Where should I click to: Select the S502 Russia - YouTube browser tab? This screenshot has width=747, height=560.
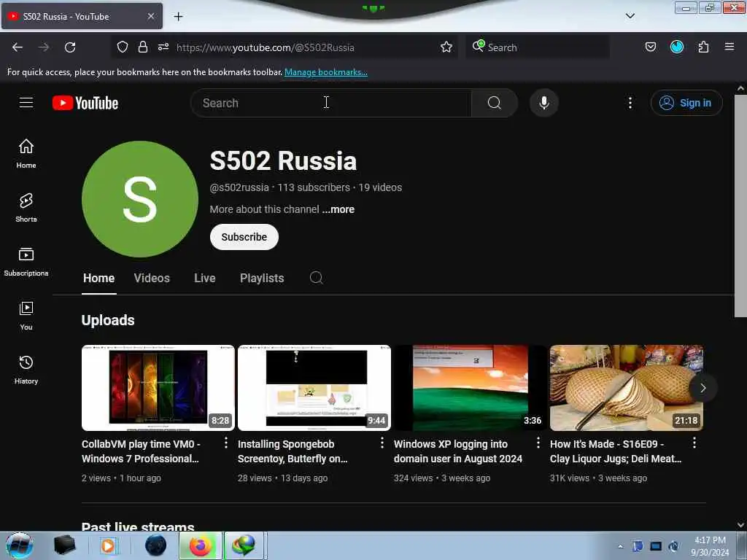82,17
